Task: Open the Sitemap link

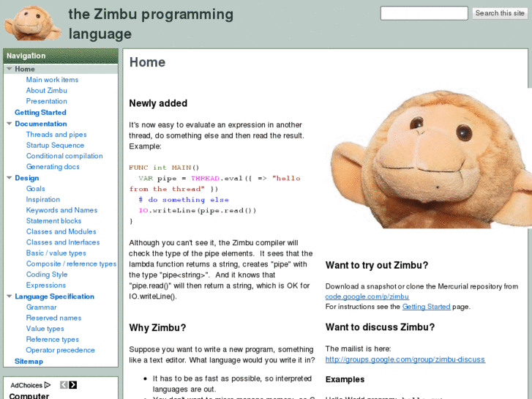Action: pyautogui.click(x=29, y=362)
